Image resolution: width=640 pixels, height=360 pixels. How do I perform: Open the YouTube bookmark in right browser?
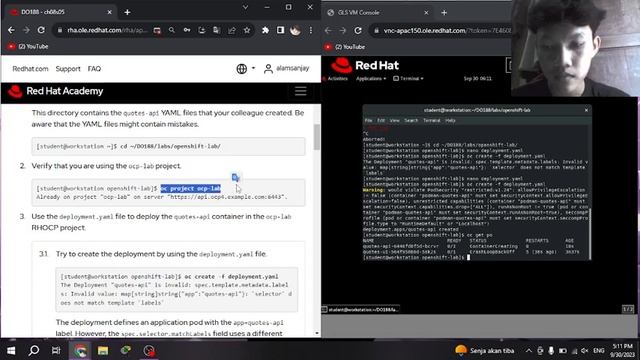(x=345, y=47)
